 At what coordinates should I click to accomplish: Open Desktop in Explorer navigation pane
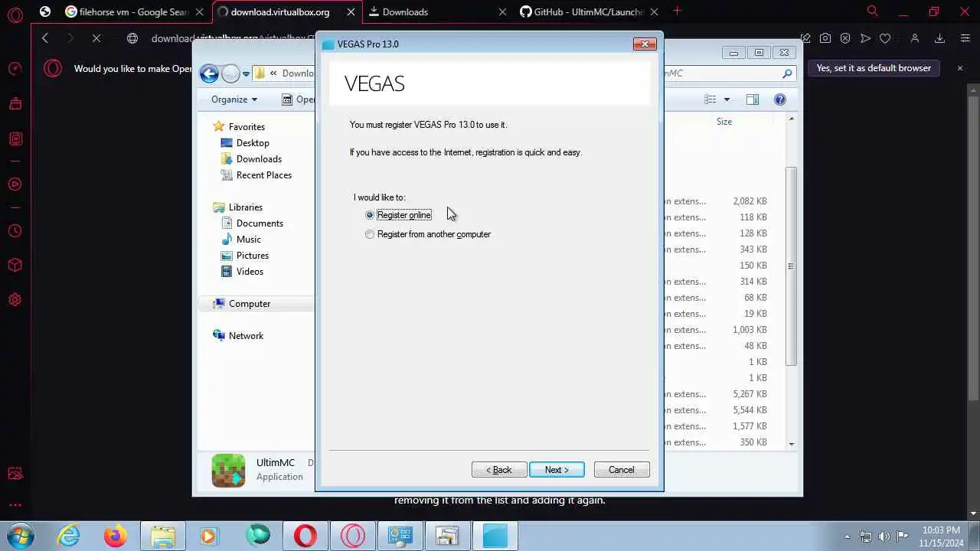point(253,143)
